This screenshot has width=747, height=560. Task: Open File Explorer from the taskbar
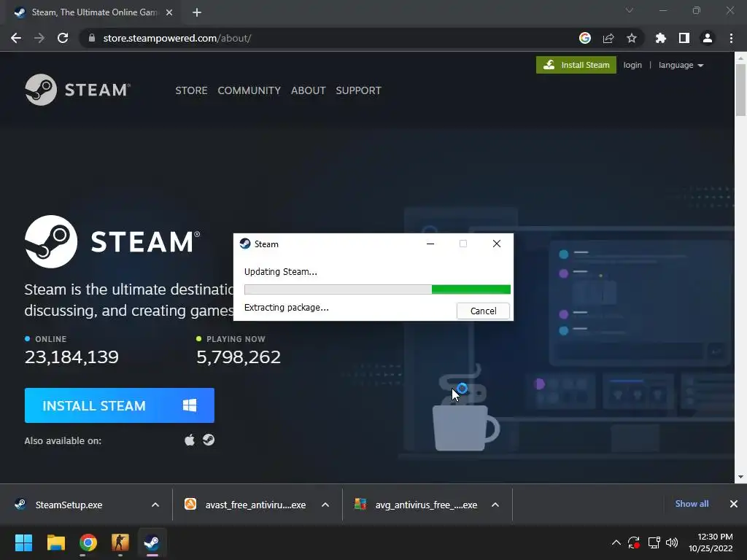pyautogui.click(x=55, y=542)
